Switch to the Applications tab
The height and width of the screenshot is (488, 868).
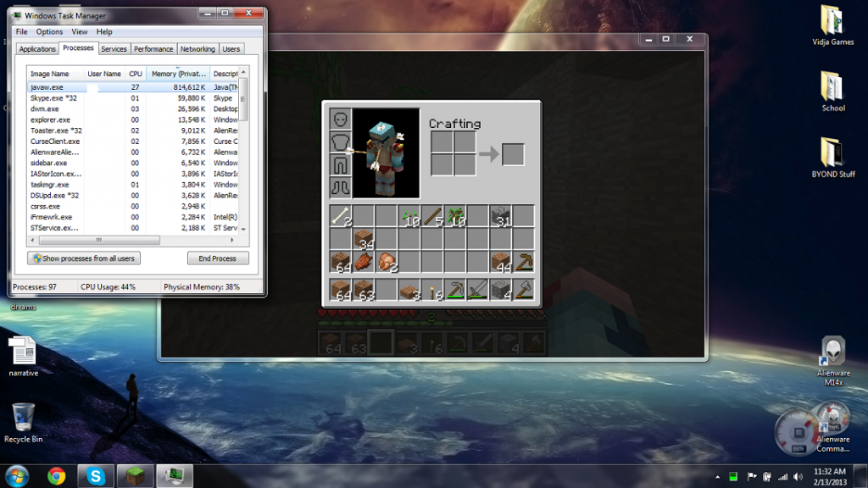pyautogui.click(x=37, y=48)
